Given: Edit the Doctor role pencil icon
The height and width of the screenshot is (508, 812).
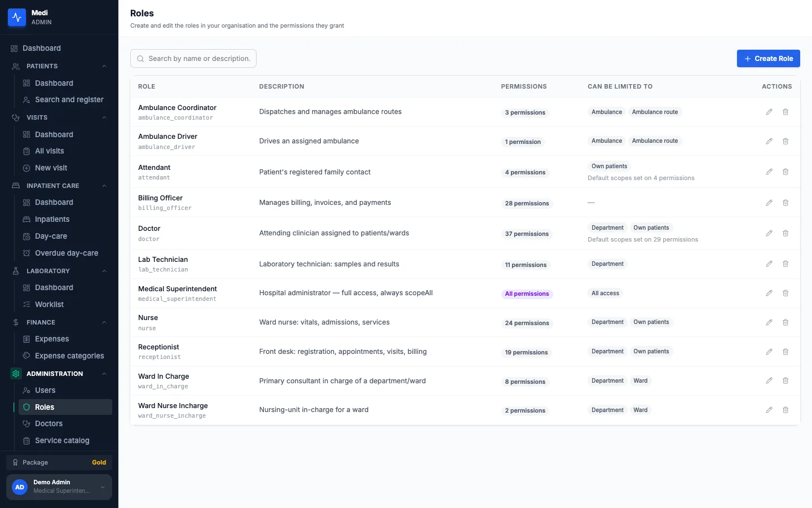Looking at the screenshot, I should click(769, 233).
